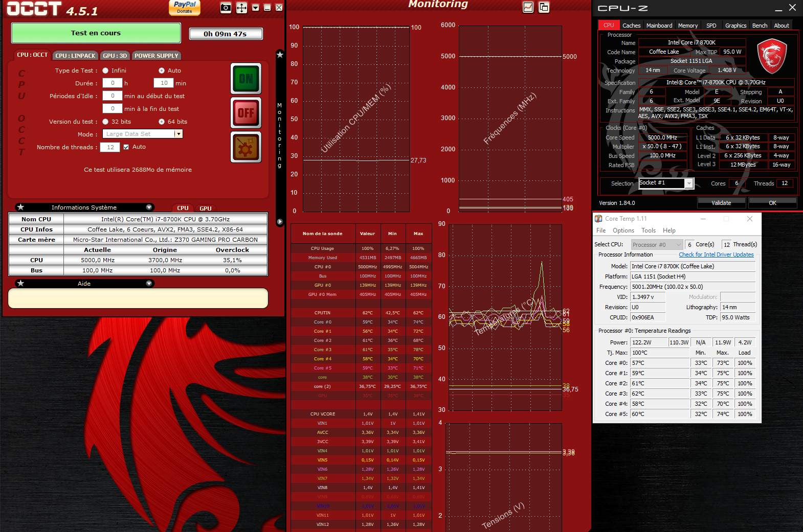803x532 pixels.
Task: Open Core Temp File menu
Action: (x=601, y=230)
